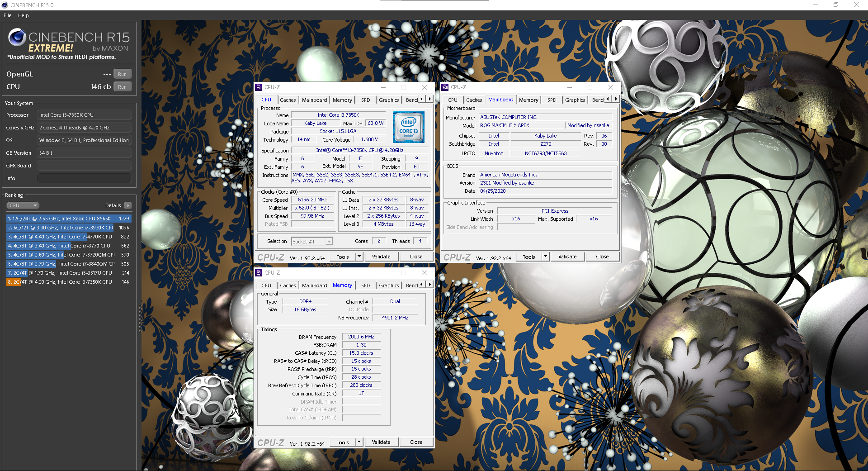The image size is (868, 471).
Task: Click Close in the Mainboard CPU-Z window
Action: 602,257
